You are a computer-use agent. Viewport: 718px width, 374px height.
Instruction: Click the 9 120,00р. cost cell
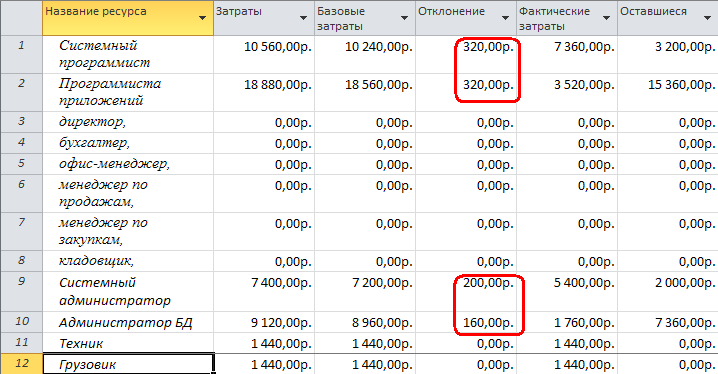264,322
